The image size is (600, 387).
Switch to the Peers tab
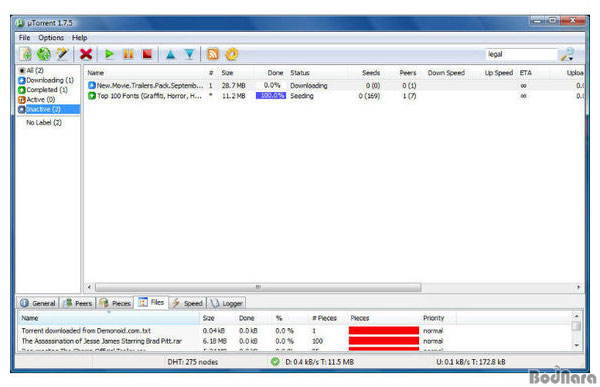point(78,303)
